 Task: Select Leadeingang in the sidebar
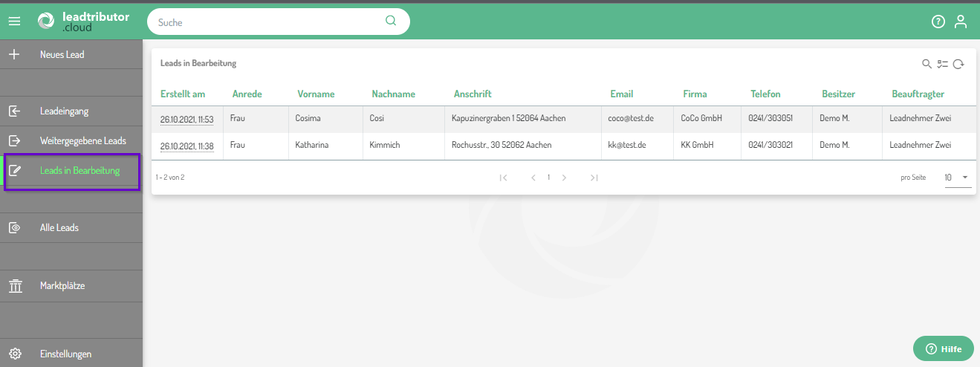point(64,111)
